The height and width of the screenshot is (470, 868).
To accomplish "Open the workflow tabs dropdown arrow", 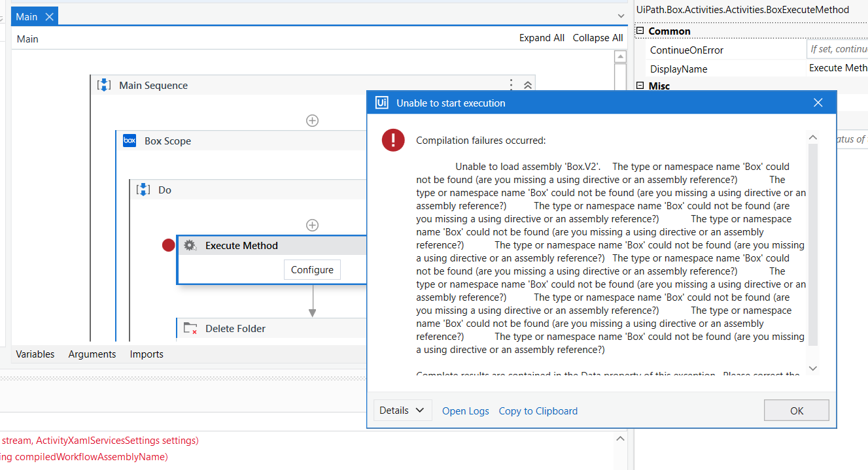I will [621, 16].
